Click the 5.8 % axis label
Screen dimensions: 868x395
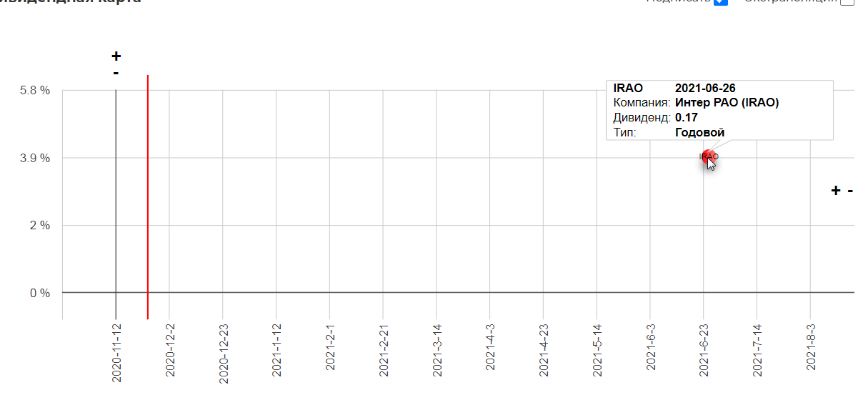point(36,91)
